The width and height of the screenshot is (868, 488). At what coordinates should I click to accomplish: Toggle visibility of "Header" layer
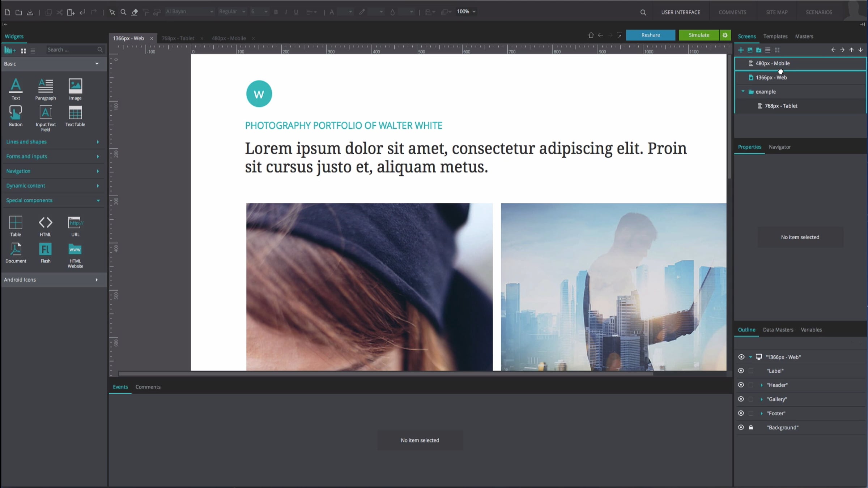click(741, 385)
